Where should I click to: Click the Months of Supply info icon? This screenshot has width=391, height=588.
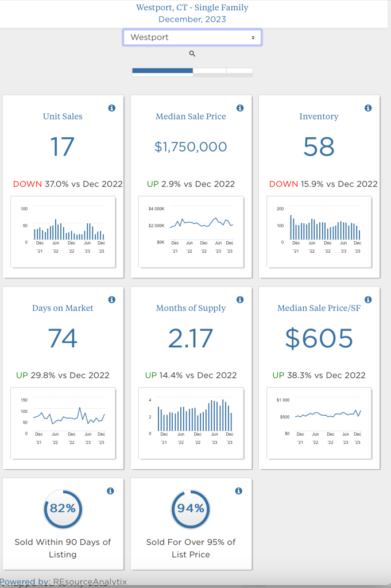240,300
